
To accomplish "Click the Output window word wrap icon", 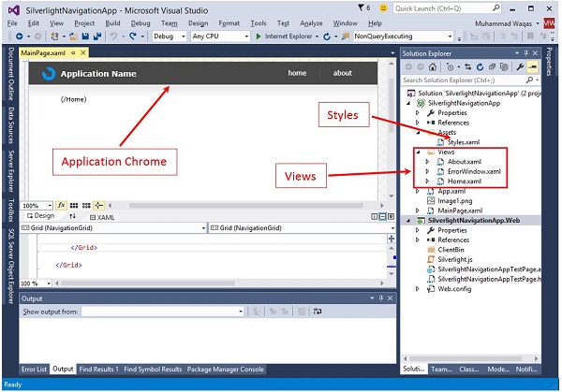I will coord(318,312).
